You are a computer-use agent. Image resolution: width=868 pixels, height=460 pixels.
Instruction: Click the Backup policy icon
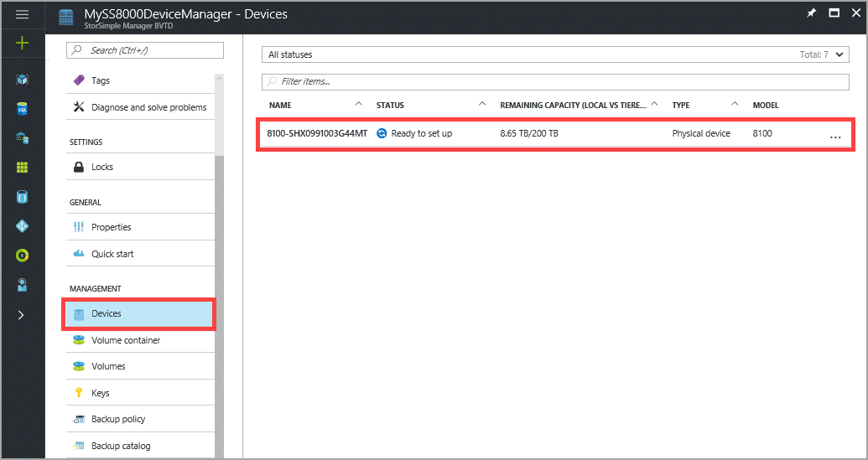pyautogui.click(x=79, y=419)
